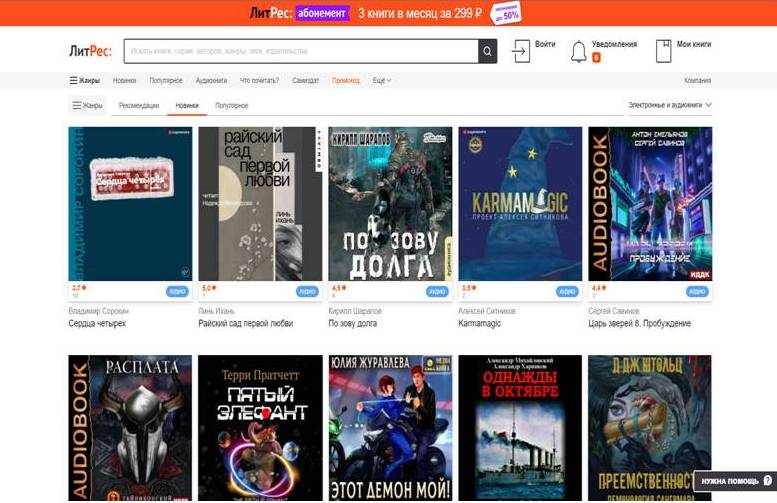
Task: Open the Райский сад первой любви cover
Action: (260, 204)
